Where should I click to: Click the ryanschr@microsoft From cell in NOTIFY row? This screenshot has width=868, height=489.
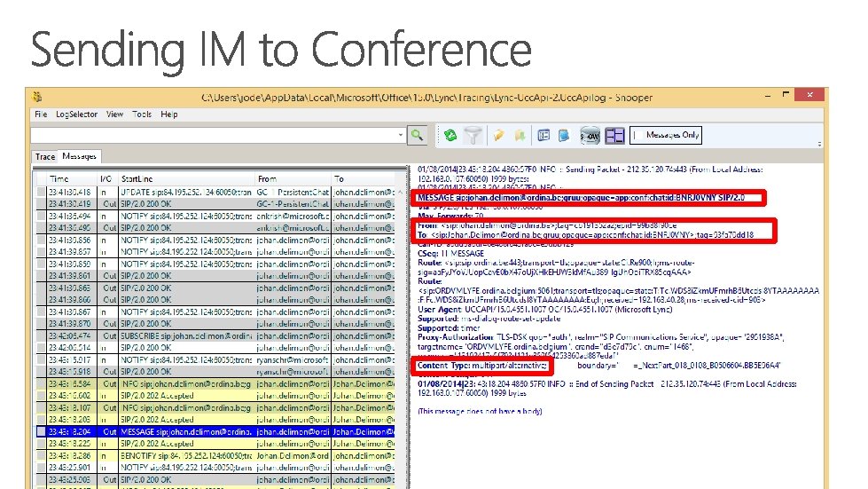[x=293, y=360]
